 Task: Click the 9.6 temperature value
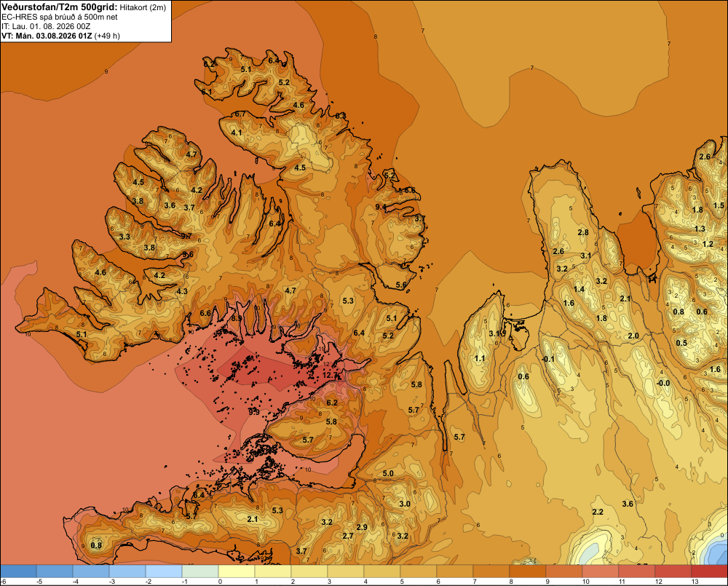[x=188, y=254]
